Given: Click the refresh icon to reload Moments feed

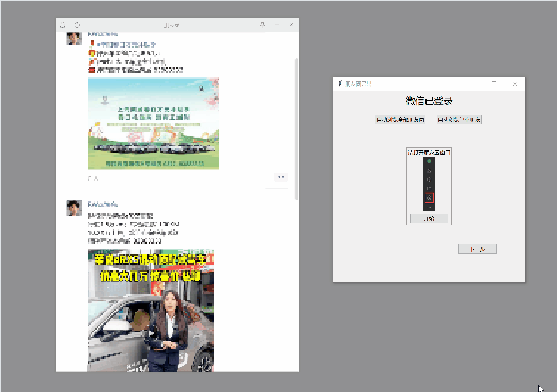Looking at the screenshot, I should 77,24.
